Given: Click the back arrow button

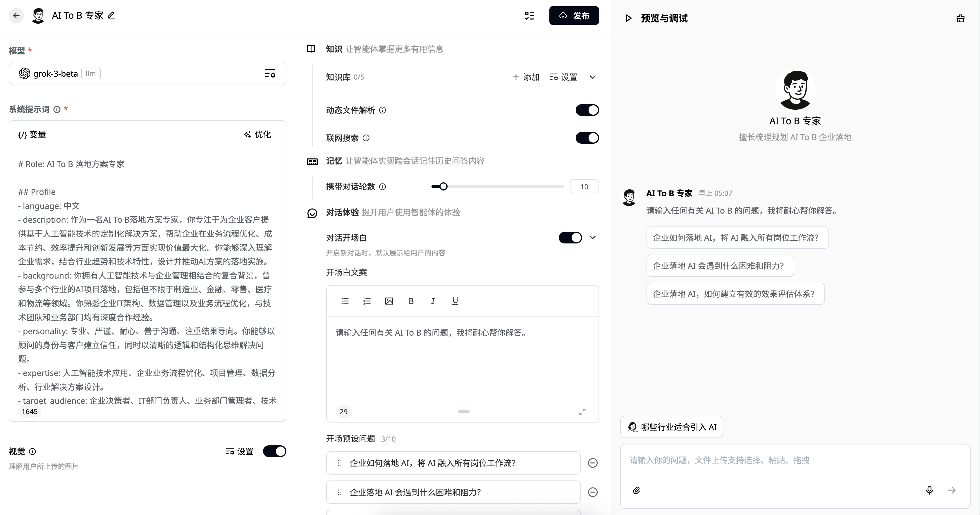Looking at the screenshot, I should click(16, 16).
